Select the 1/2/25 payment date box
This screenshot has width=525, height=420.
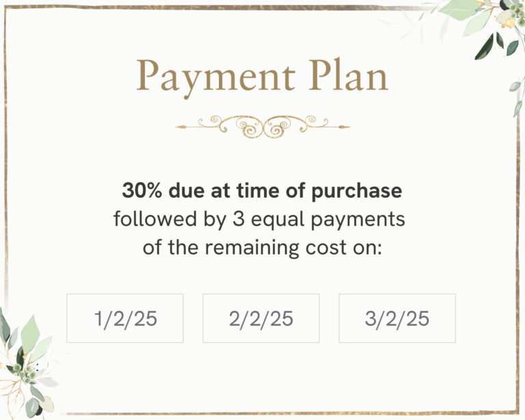pos(125,318)
